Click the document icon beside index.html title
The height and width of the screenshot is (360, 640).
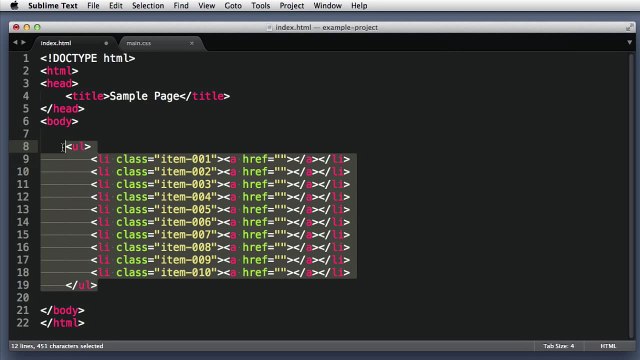(x=269, y=27)
